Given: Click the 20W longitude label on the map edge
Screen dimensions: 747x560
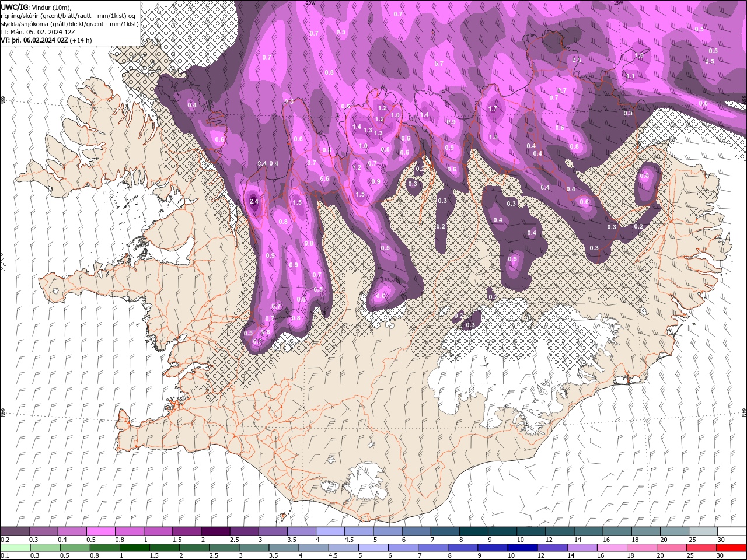Looking at the screenshot, I should [310, 3].
